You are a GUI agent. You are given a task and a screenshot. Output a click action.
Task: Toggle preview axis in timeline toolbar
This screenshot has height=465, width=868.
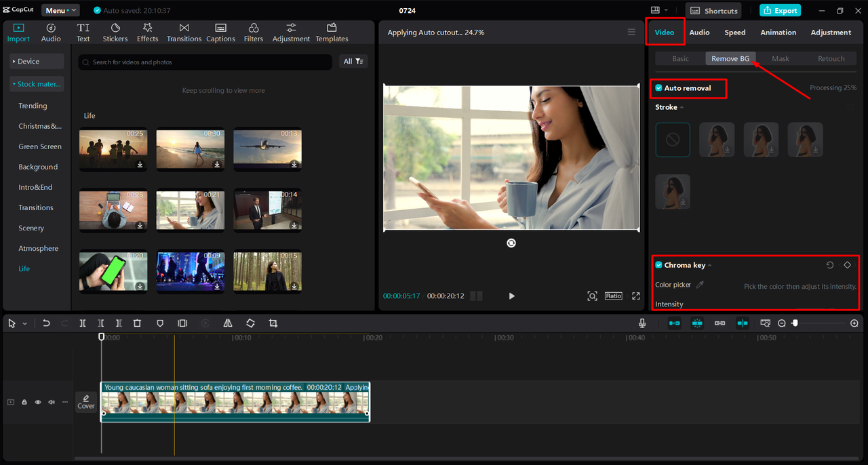coord(743,323)
